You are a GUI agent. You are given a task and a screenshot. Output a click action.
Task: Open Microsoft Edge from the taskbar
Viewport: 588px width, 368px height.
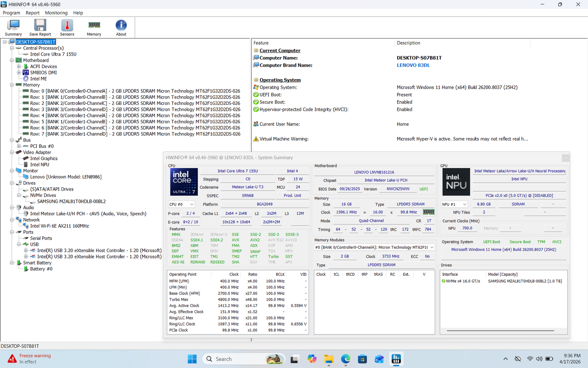(345, 359)
